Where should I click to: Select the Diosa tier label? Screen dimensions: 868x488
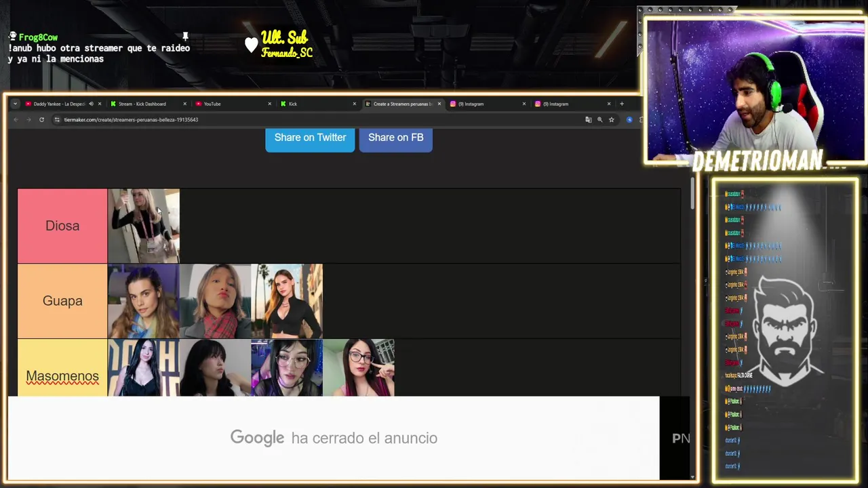[62, 226]
